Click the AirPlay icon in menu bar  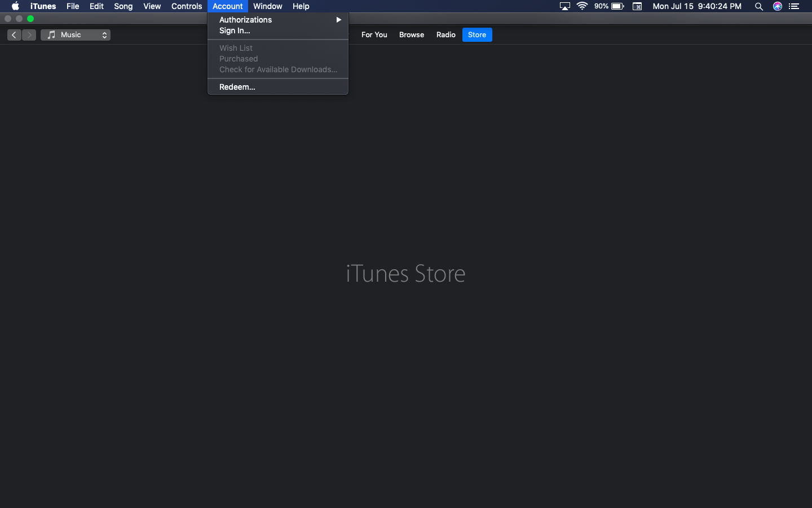coord(564,6)
